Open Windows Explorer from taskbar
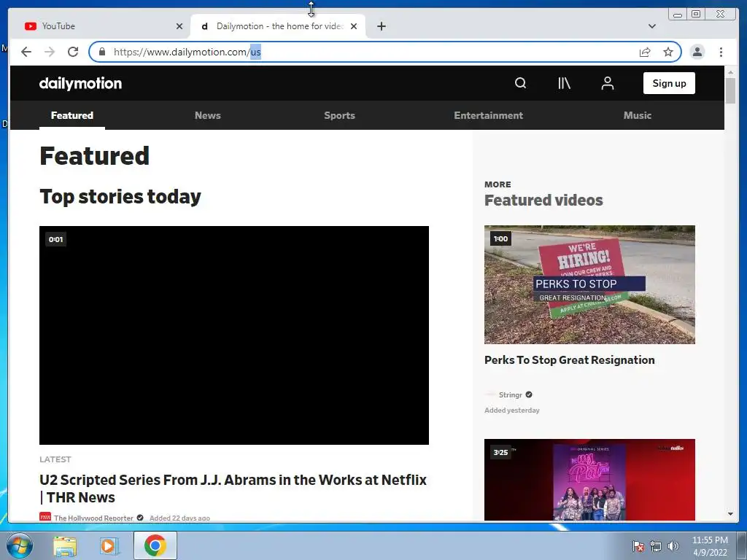 (x=65, y=545)
